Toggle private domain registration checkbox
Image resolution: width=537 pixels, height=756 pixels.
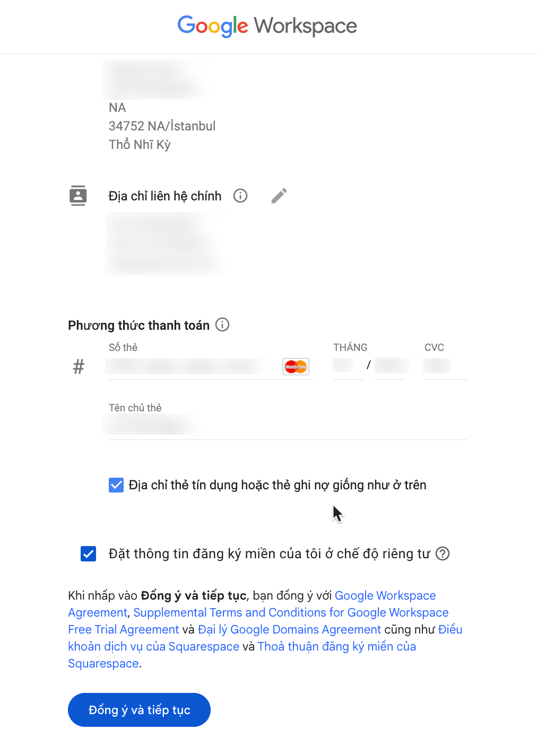[x=88, y=553]
